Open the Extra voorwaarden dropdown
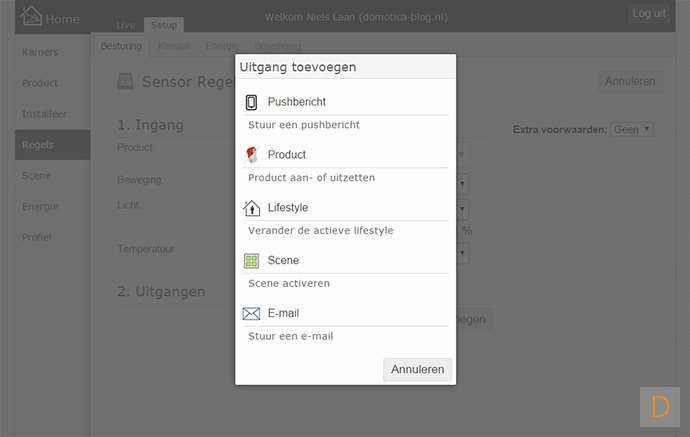690x437 pixels. point(633,129)
